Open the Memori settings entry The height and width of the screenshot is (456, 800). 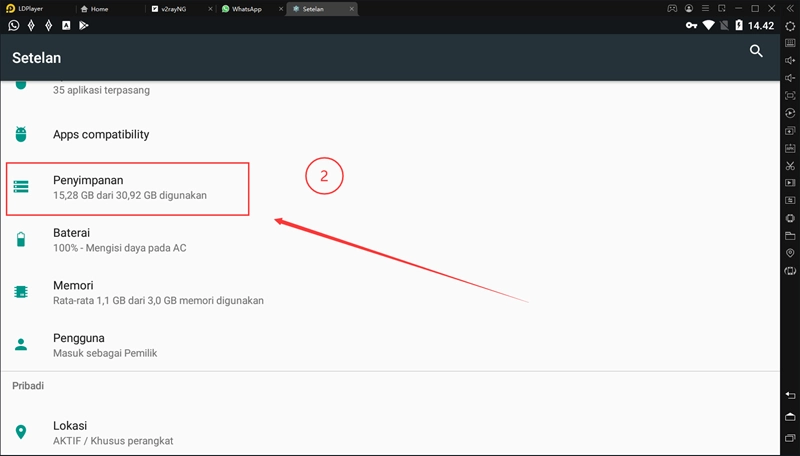(390, 293)
